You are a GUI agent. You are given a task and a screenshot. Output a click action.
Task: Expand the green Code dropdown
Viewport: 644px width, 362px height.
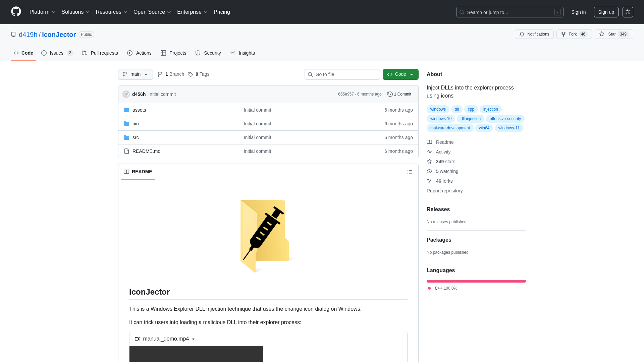412,74
